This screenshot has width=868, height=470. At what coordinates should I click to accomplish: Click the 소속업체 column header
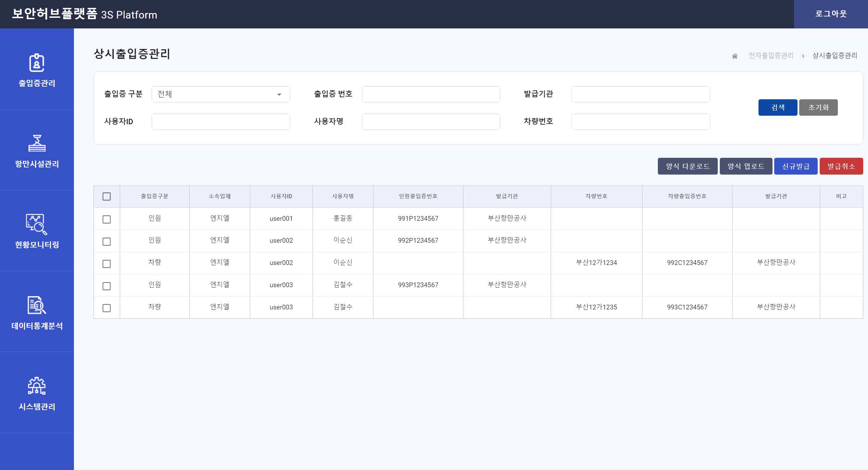(220, 196)
